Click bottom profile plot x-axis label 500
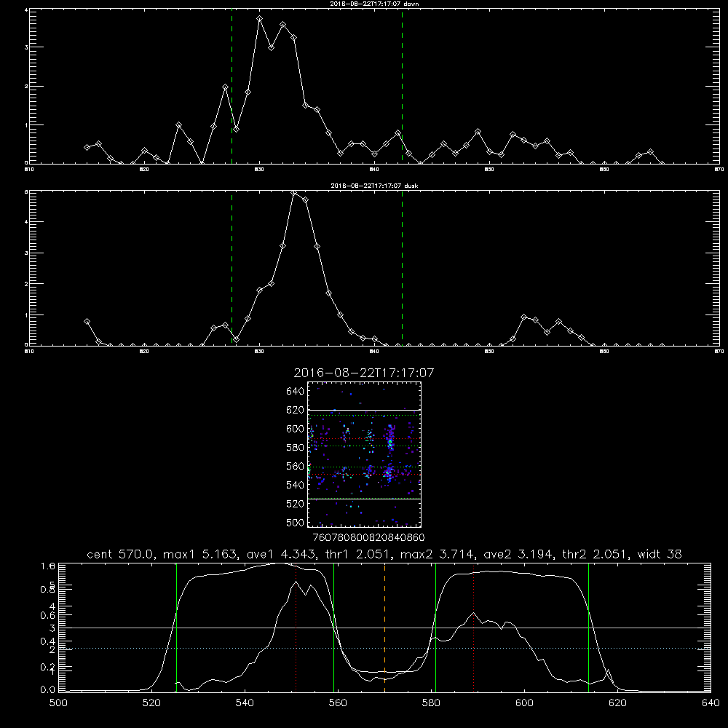Viewport: 728px width, 728px height. point(58,703)
